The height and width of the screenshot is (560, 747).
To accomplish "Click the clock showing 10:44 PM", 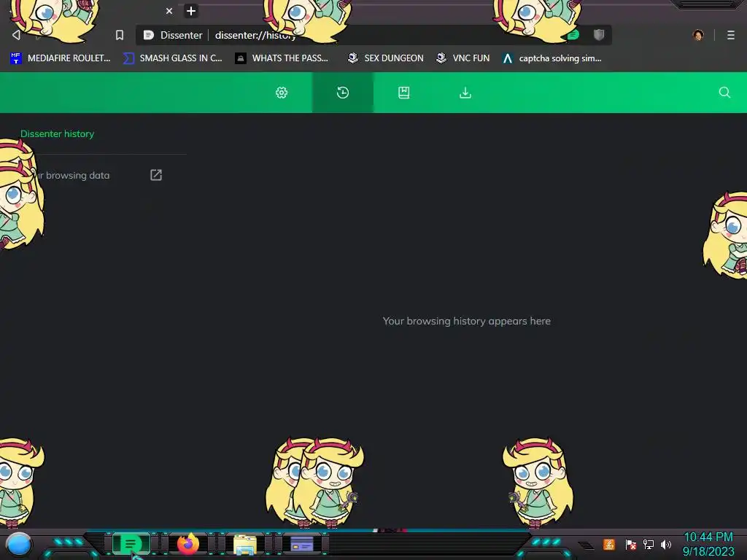I will pos(708,537).
